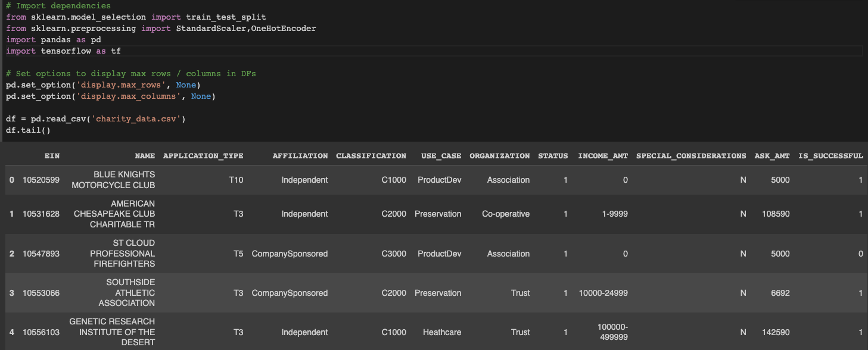Click the AFFILIATION column header
This screenshot has height=350, width=868.
click(300, 156)
